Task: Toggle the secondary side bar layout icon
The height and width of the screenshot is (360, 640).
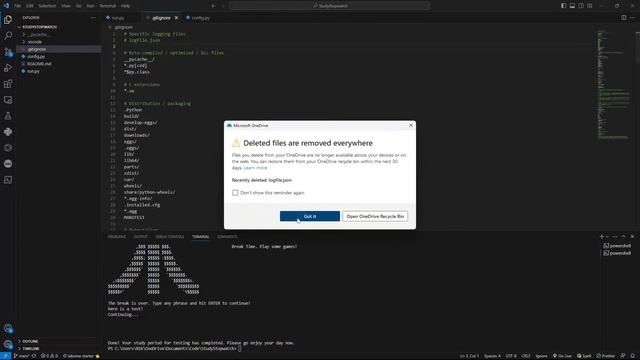Action: click(581, 6)
